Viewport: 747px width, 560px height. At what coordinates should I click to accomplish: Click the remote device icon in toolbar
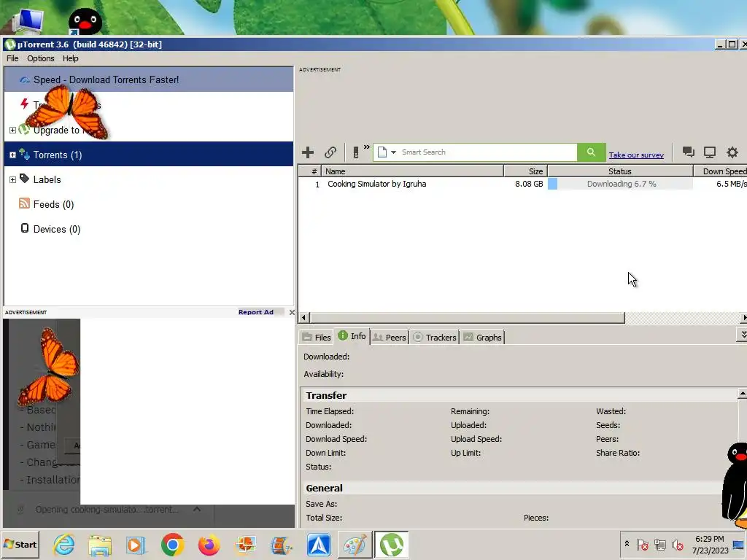[356, 152]
